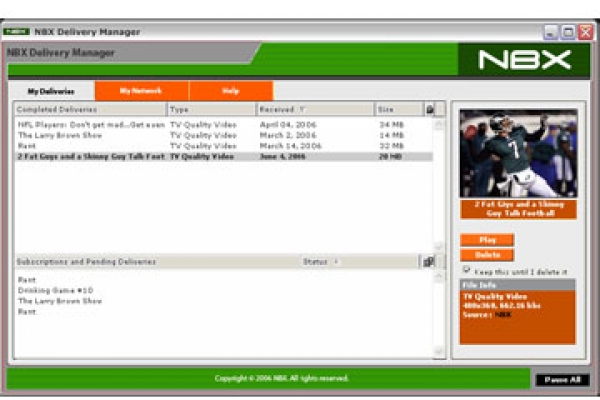Click scroll down arrow in completed deliveries list
Screen dimensions: 600x400
click(x=439, y=247)
